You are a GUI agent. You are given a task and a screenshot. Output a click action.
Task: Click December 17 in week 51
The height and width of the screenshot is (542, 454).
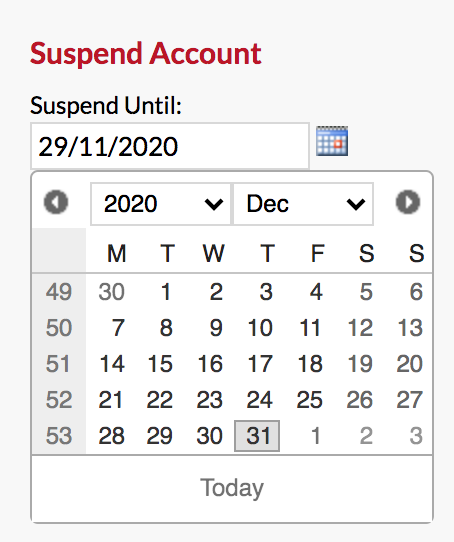pos(260,364)
